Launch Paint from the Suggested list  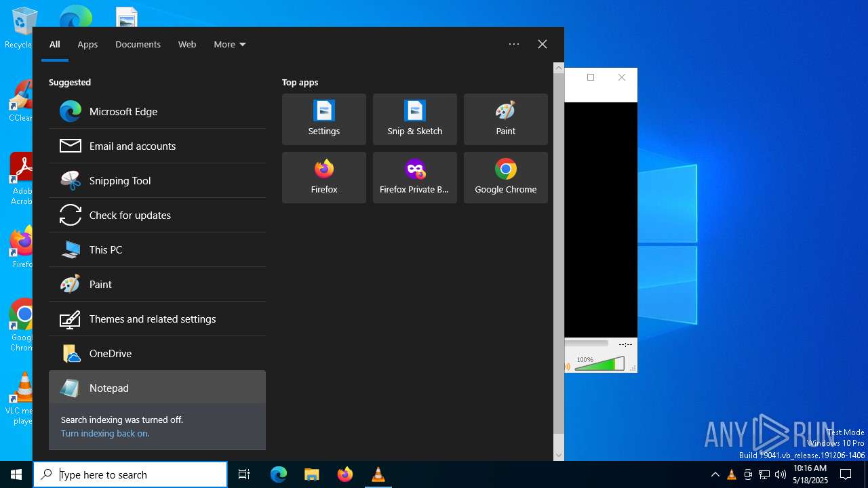coord(157,284)
